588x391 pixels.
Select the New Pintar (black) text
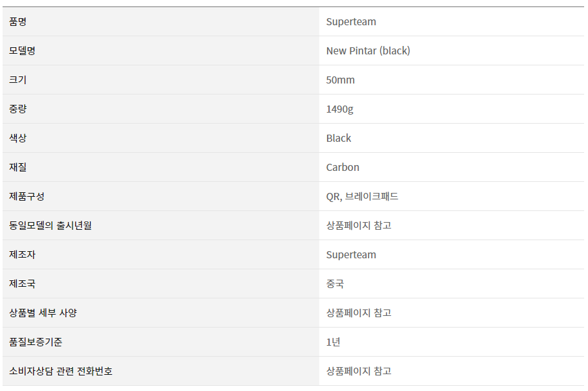click(x=368, y=50)
